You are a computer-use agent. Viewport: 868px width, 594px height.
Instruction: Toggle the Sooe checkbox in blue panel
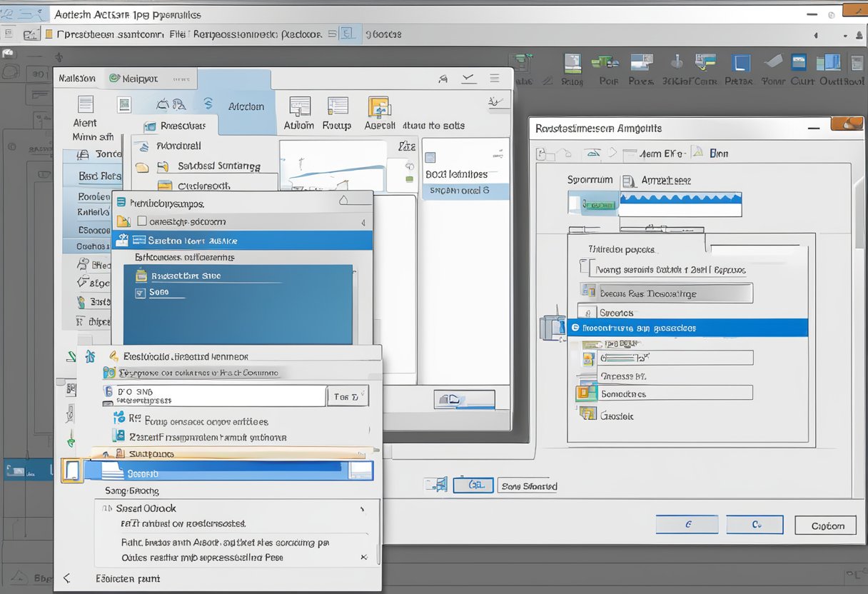point(140,293)
